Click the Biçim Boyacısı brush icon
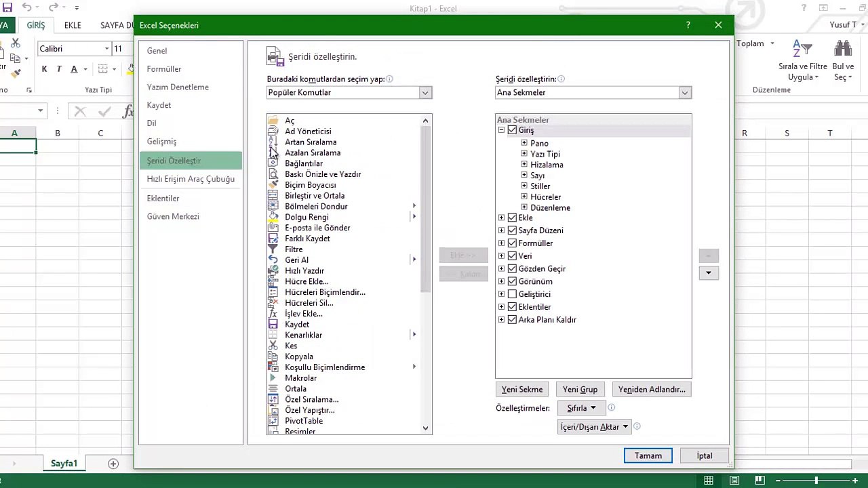Screen dimensions: 868x488 coord(273,185)
